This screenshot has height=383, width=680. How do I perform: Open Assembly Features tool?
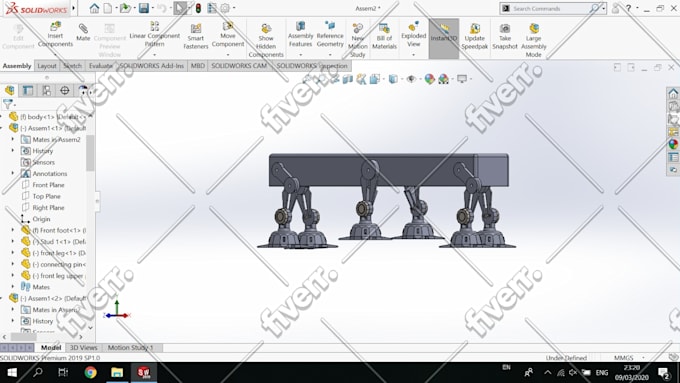coord(301,34)
